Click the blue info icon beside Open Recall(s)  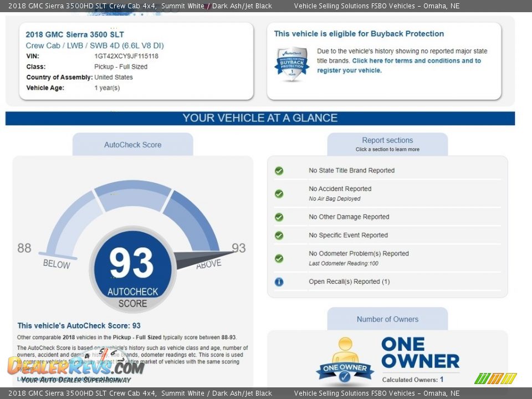pyautogui.click(x=279, y=282)
